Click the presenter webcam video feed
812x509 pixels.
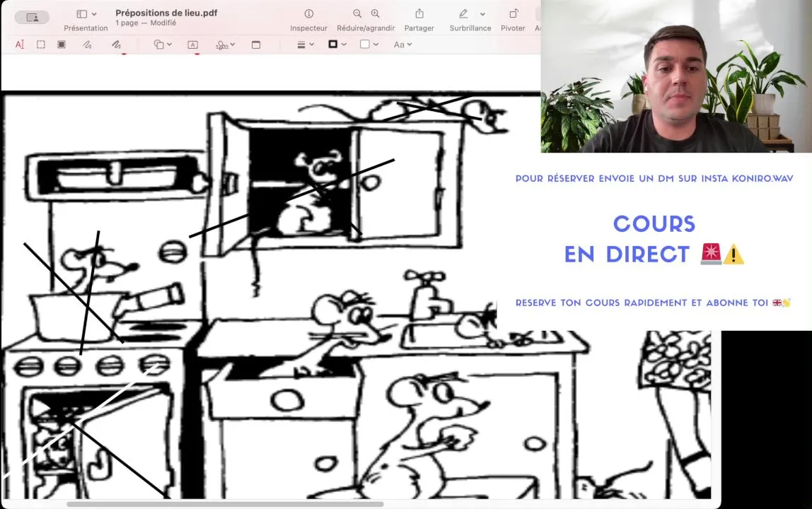pos(676,76)
